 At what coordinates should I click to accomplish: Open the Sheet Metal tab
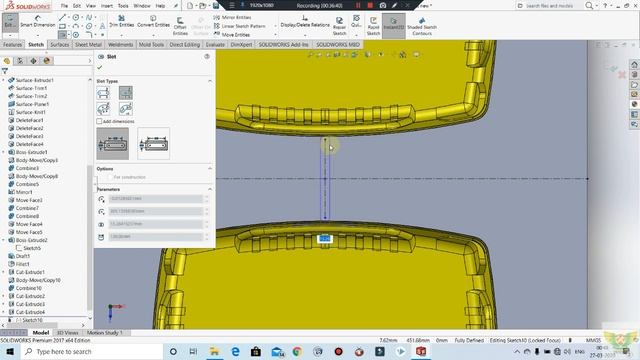pos(88,44)
